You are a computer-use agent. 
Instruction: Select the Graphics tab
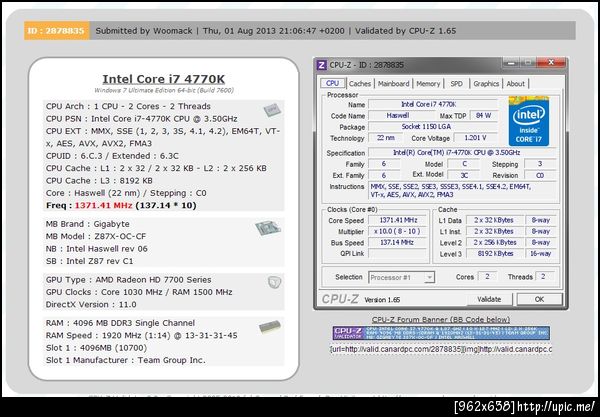[x=486, y=84]
